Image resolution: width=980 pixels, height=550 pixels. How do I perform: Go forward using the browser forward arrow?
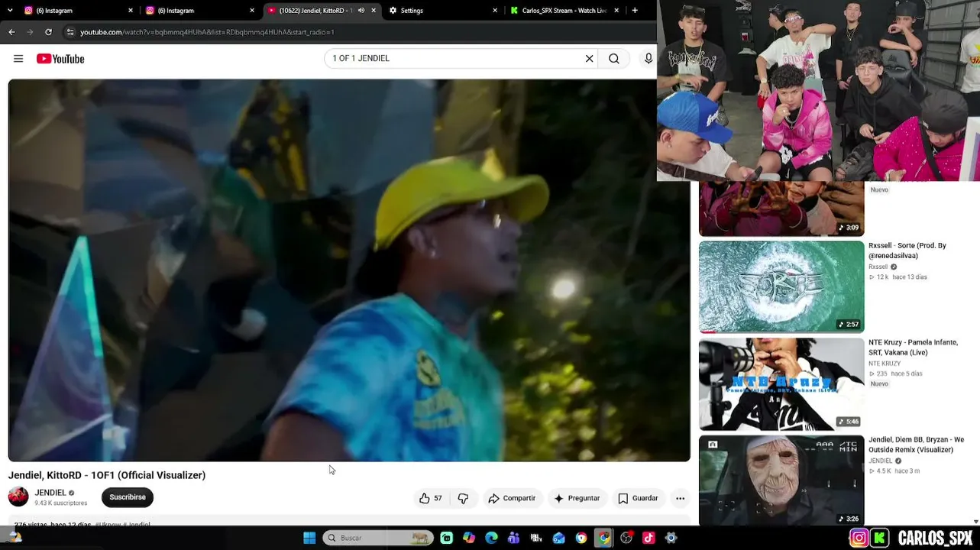coord(30,32)
